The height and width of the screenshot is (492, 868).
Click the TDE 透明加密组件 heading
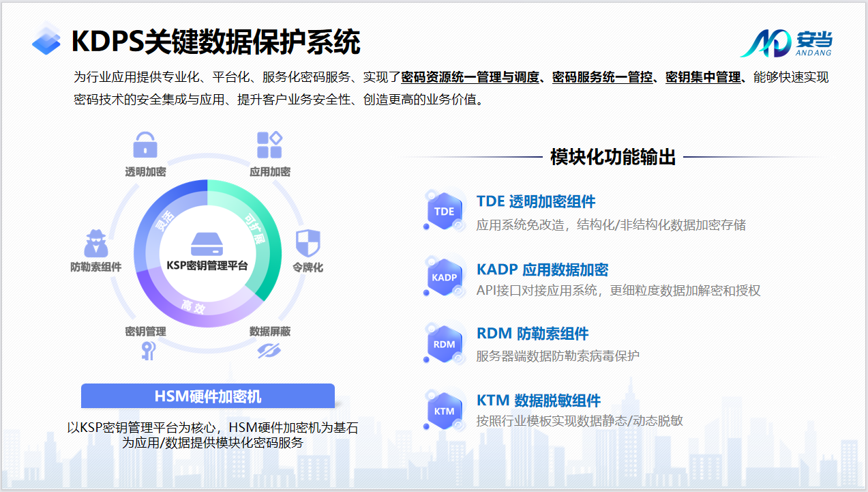tap(536, 201)
